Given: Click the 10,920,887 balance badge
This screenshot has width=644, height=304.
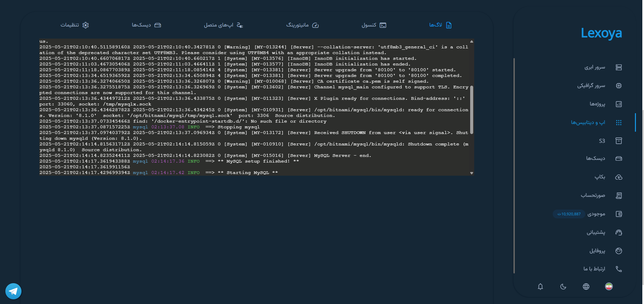Looking at the screenshot, I should click(569, 214).
